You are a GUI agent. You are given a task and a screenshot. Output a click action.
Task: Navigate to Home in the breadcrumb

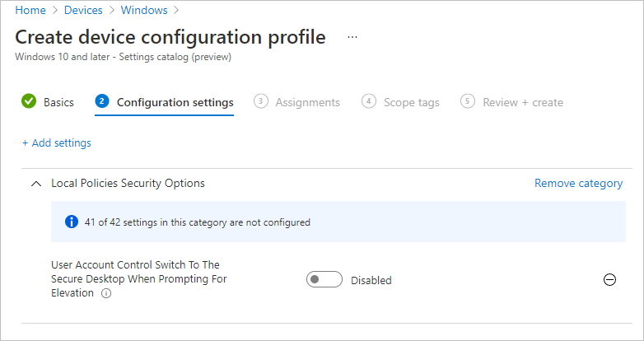coord(30,11)
